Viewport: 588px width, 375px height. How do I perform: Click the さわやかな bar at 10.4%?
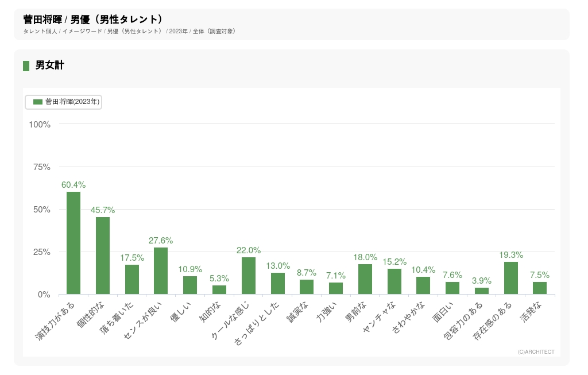[x=423, y=285]
